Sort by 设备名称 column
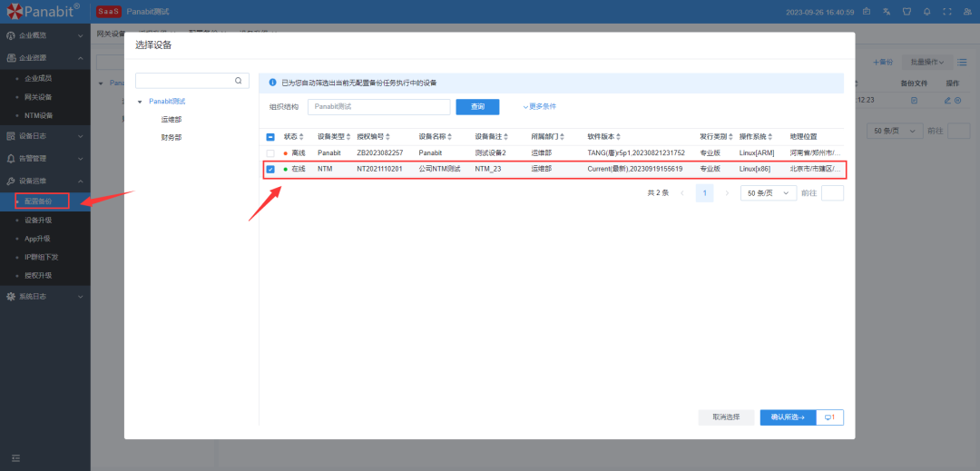 pos(449,137)
